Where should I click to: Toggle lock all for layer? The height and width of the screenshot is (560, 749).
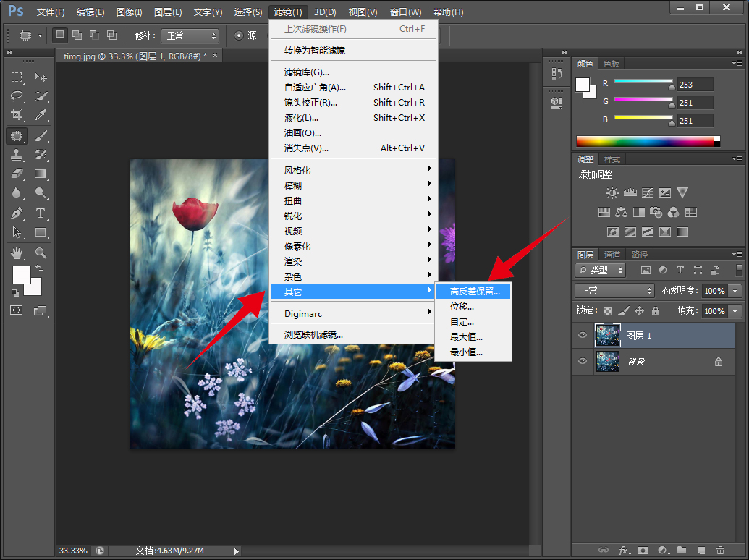coord(656,311)
